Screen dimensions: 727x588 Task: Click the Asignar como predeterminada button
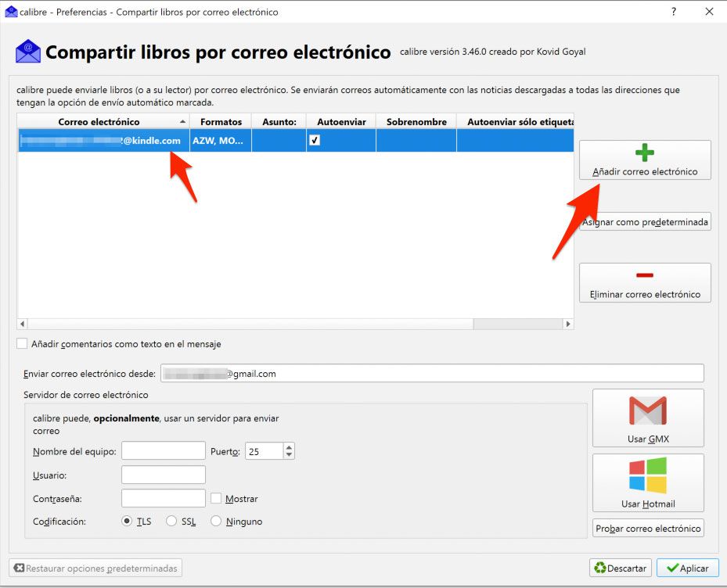coord(645,222)
